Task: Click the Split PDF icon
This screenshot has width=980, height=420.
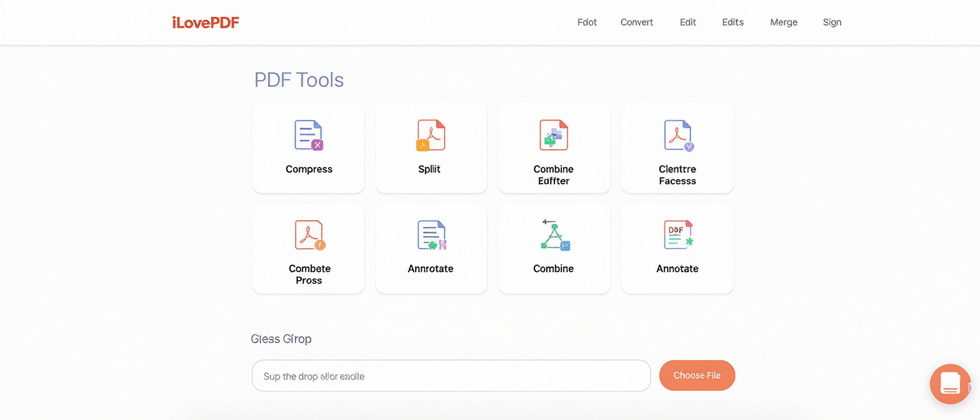Action: pos(430,135)
